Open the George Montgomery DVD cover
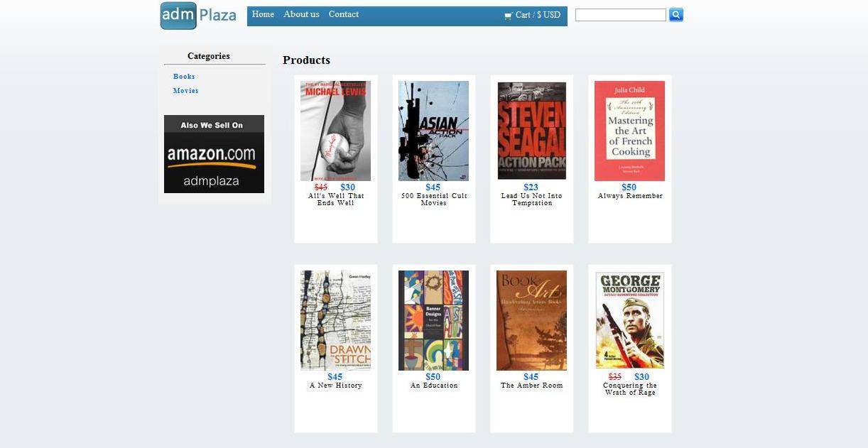The height and width of the screenshot is (448, 868). pos(629,320)
